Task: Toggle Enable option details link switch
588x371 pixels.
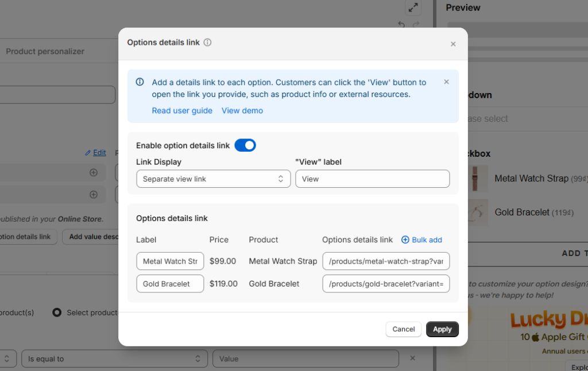Action: click(x=245, y=146)
